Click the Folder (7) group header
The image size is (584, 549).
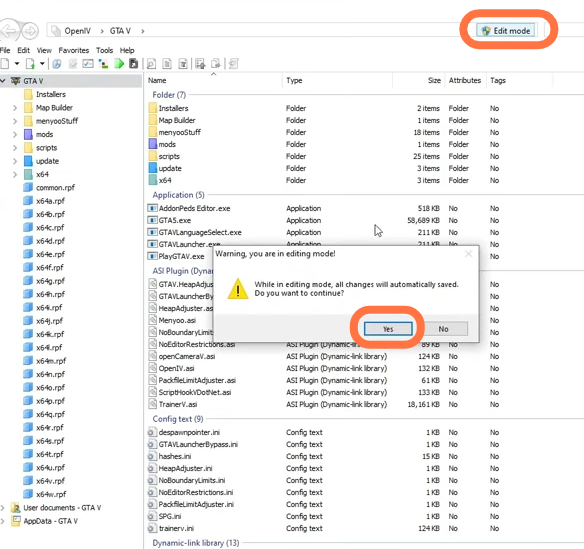coord(169,95)
